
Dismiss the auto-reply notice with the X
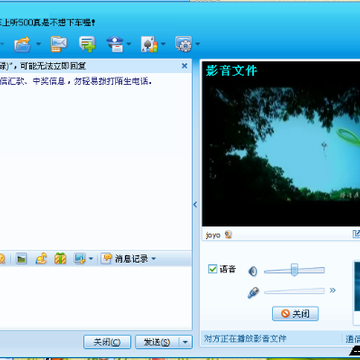point(184,66)
